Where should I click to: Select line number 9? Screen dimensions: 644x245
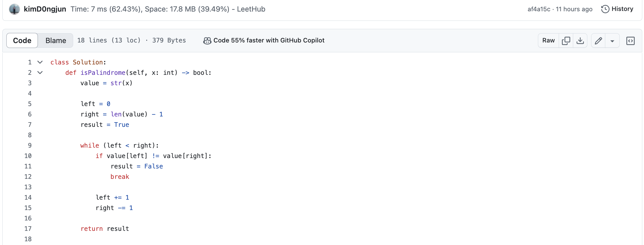29,145
